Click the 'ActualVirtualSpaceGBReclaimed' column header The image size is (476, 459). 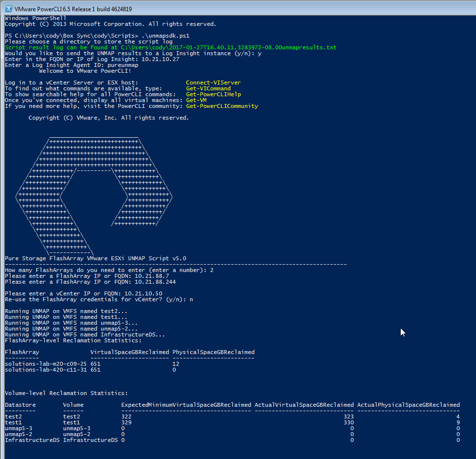coord(304,405)
